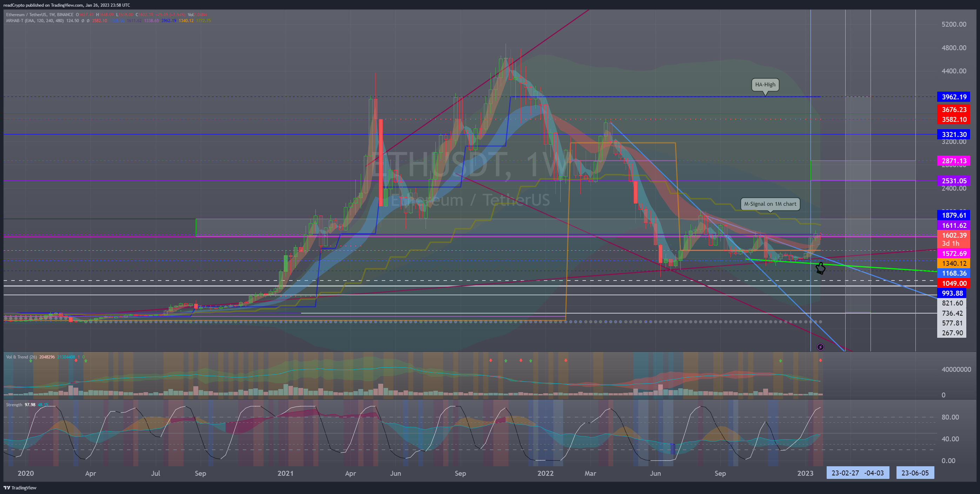Click the 5200.00 price scale value

[954, 24]
